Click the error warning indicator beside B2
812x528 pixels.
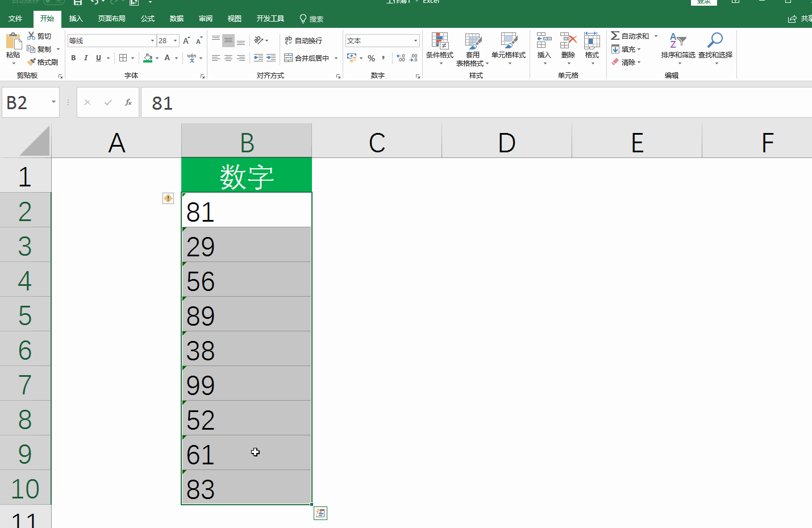[168, 198]
